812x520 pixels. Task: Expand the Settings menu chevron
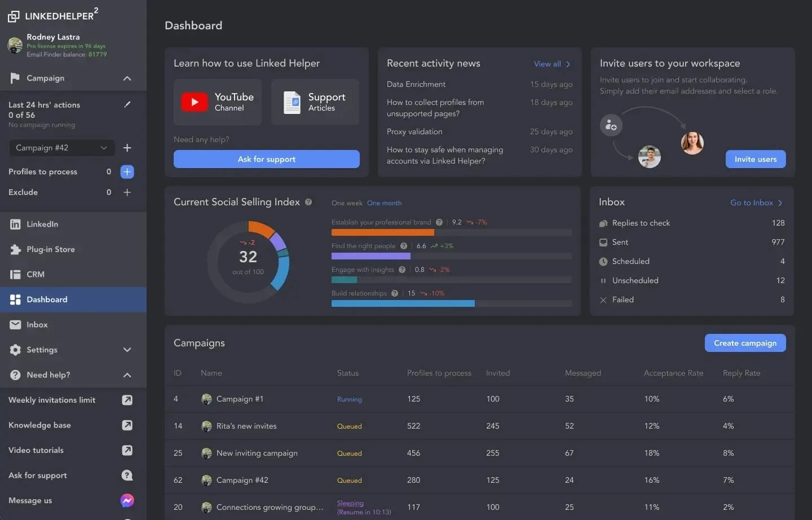click(127, 350)
